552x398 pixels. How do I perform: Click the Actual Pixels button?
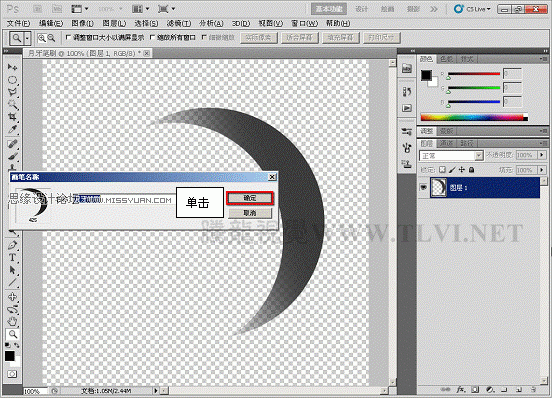click(259, 38)
